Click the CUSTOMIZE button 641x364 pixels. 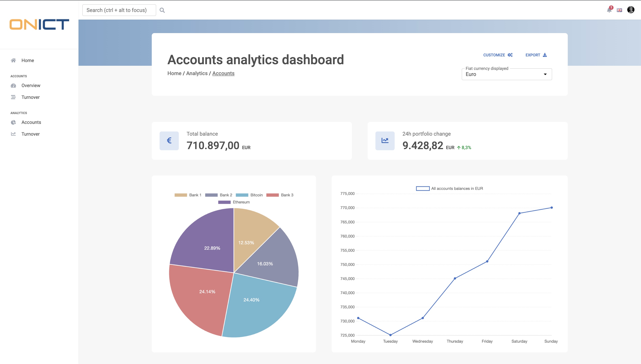click(x=498, y=55)
